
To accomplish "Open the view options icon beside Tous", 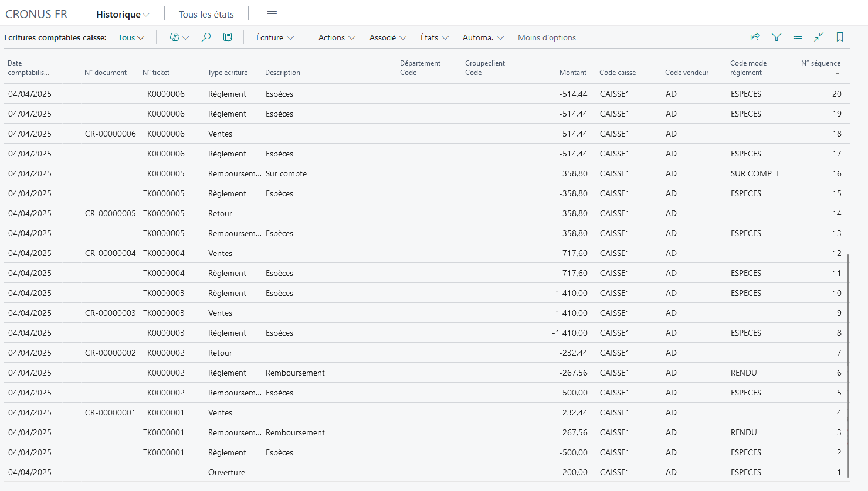I will tap(179, 37).
